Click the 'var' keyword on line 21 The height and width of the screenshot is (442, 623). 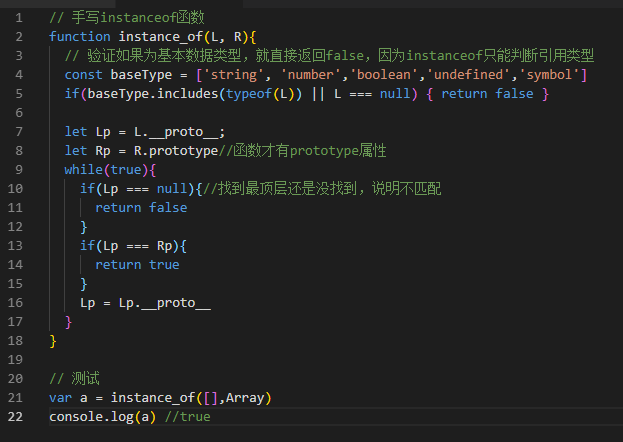click(x=60, y=398)
